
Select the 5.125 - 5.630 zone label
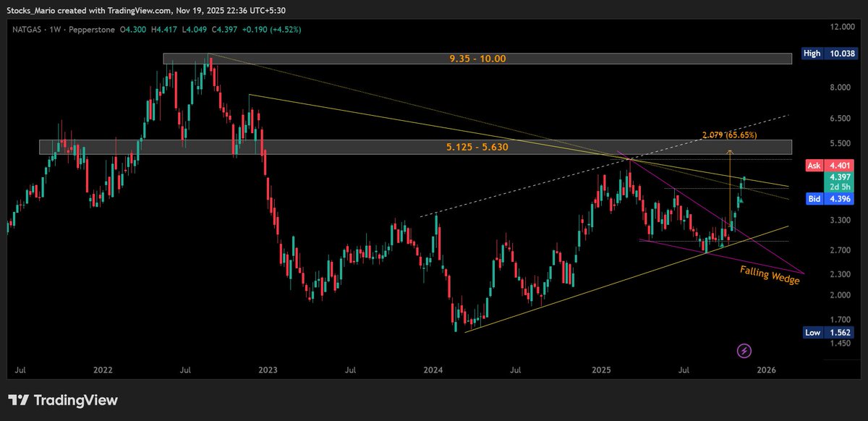click(477, 147)
